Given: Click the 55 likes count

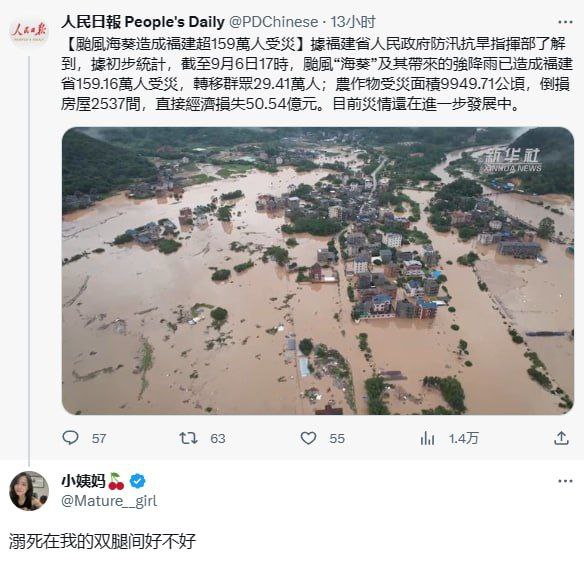Looking at the screenshot, I should 337,438.
